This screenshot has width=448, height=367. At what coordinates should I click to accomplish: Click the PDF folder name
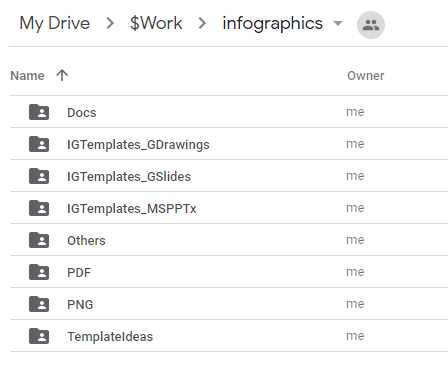coord(79,273)
